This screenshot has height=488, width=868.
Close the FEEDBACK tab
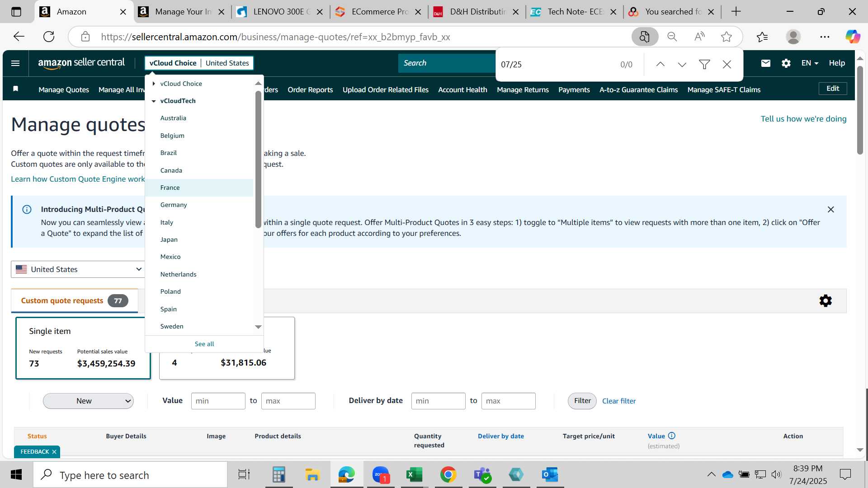pyautogui.click(x=54, y=452)
